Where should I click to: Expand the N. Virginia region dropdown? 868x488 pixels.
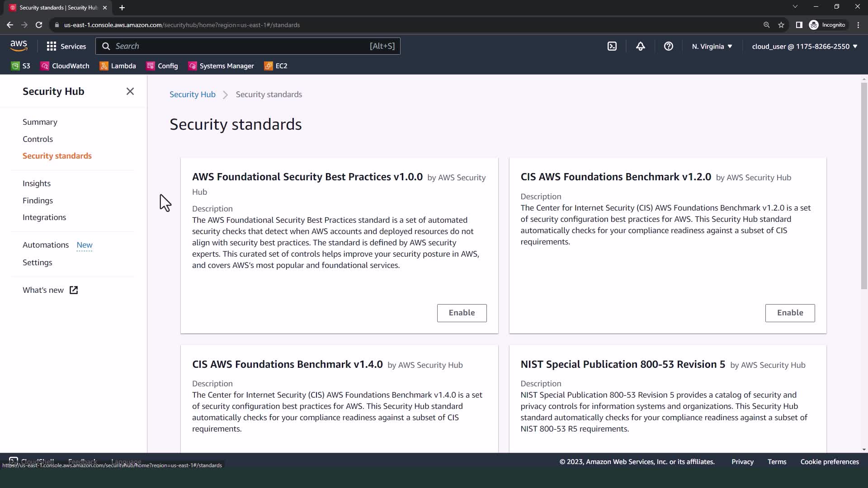[712, 46]
